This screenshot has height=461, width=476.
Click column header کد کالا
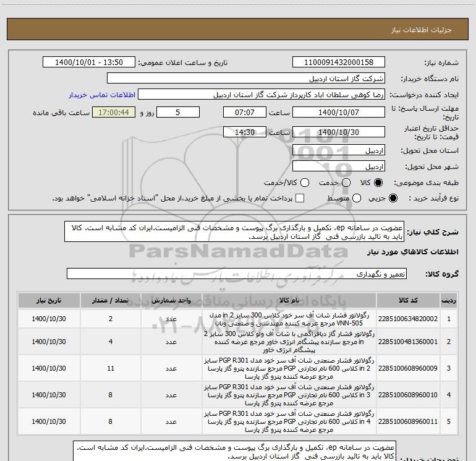[x=408, y=301]
